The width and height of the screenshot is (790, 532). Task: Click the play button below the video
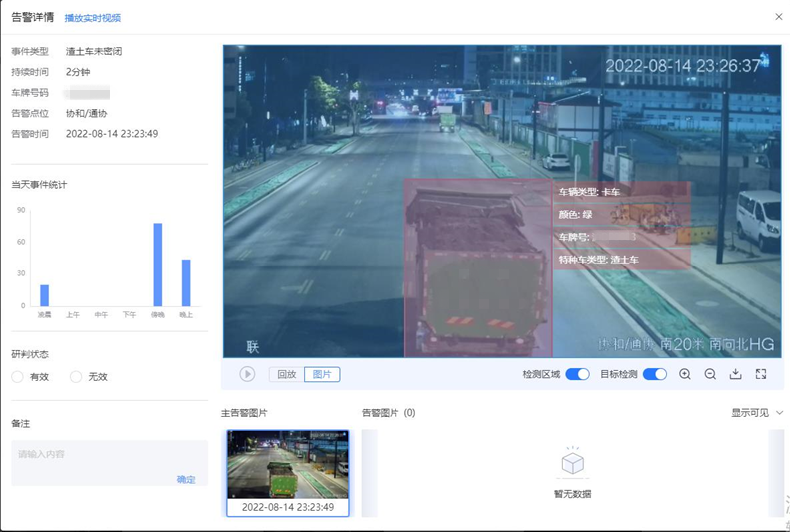tap(247, 374)
